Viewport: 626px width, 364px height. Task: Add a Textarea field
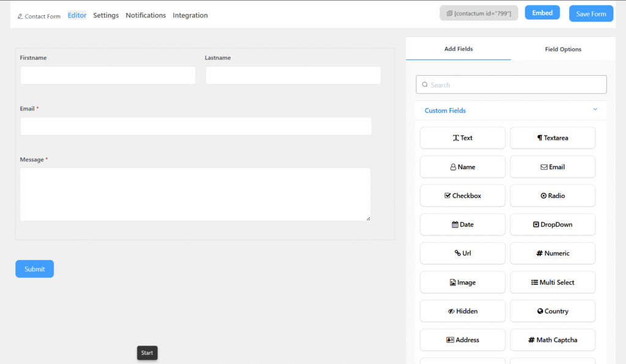[x=552, y=138]
